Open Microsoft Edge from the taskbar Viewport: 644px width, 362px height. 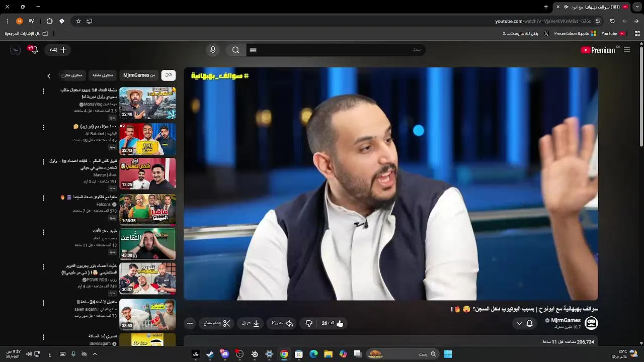[x=313, y=354]
